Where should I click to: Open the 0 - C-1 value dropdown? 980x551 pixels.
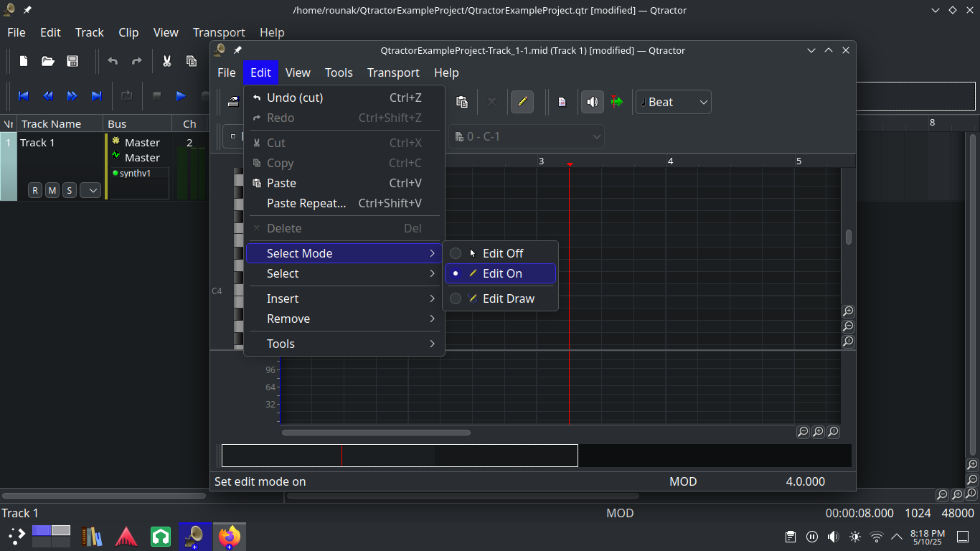[527, 136]
